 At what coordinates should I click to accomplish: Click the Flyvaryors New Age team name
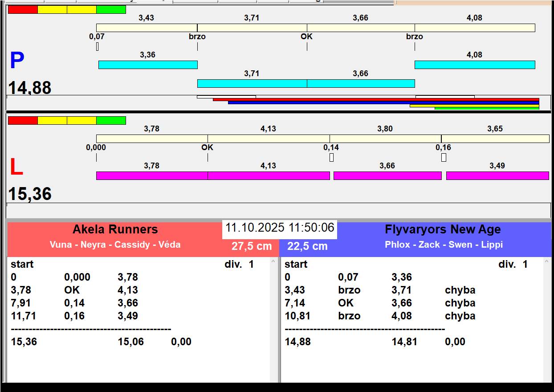443,229
